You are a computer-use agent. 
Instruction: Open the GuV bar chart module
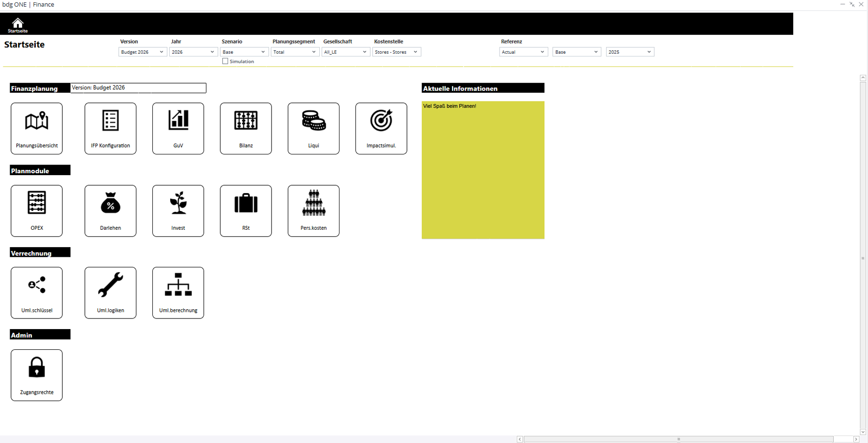(178, 128)
